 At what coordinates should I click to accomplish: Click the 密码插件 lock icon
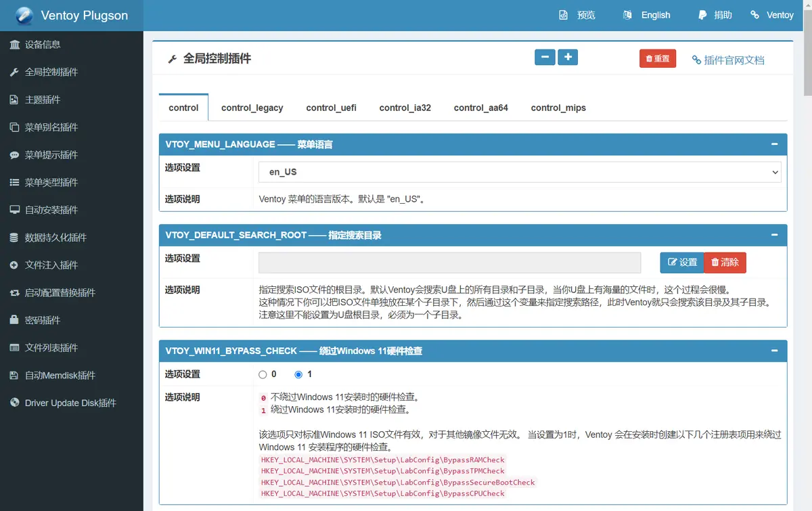[x=14, y=320]
